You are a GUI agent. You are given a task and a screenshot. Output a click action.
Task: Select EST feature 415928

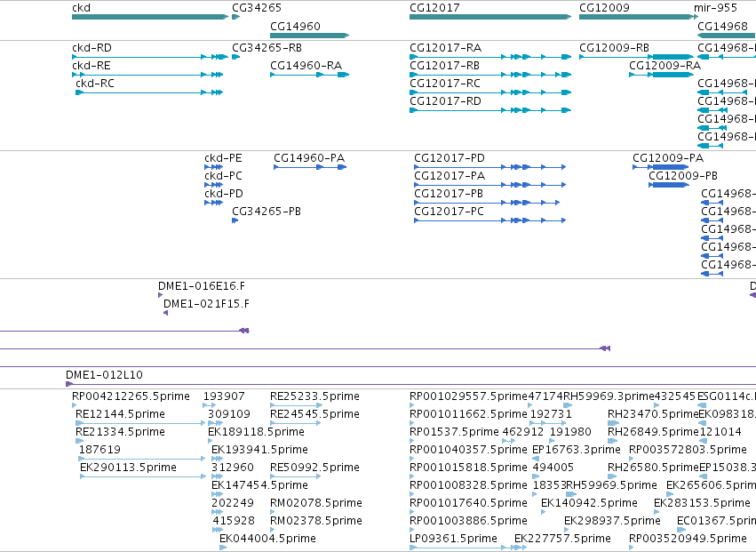234,521
